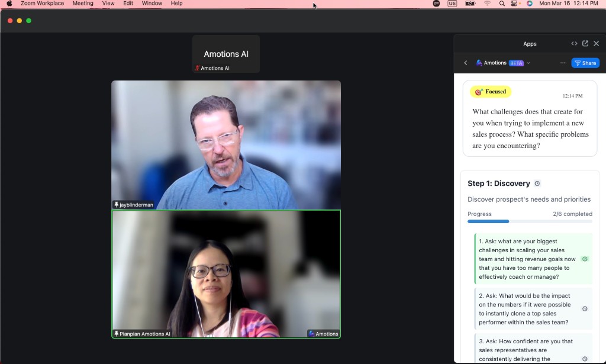Open Control Center from menu bar

pos(515,4)
